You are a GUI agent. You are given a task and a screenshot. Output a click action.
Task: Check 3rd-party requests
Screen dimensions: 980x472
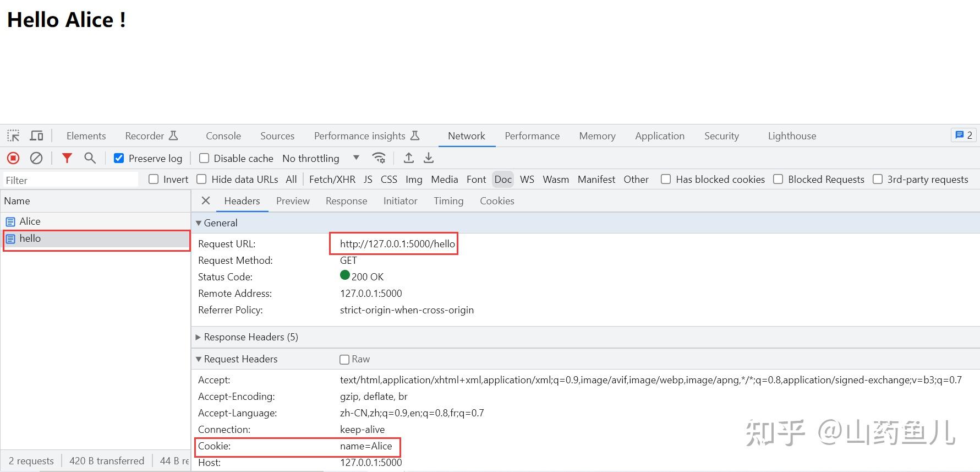(x=878, y=180)
